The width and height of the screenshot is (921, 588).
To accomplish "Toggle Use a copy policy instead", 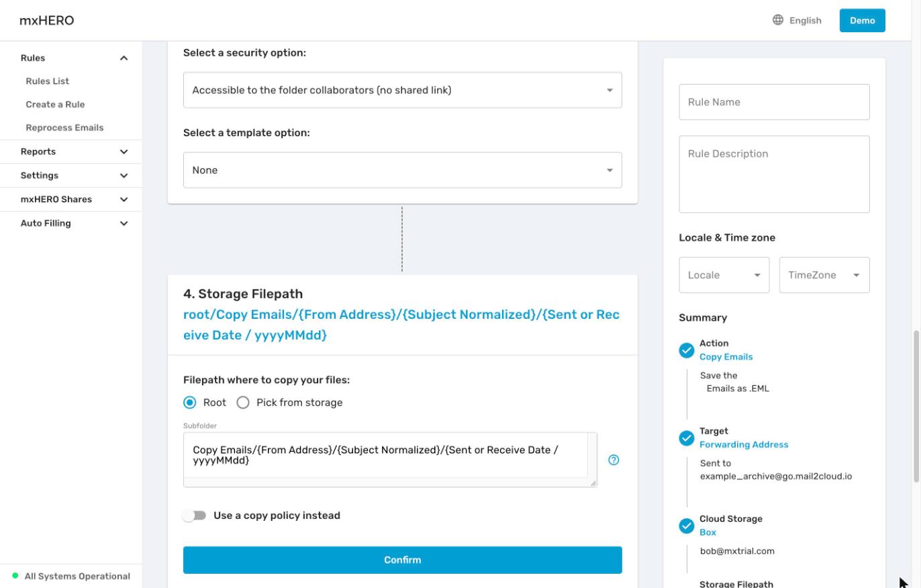I will pyautogui.click(x=195, y=516).
